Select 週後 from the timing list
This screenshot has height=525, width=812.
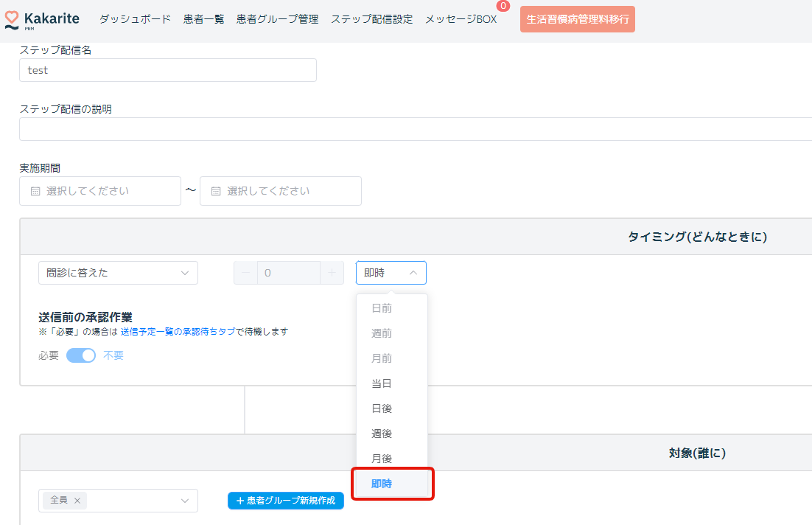point(382,434)
